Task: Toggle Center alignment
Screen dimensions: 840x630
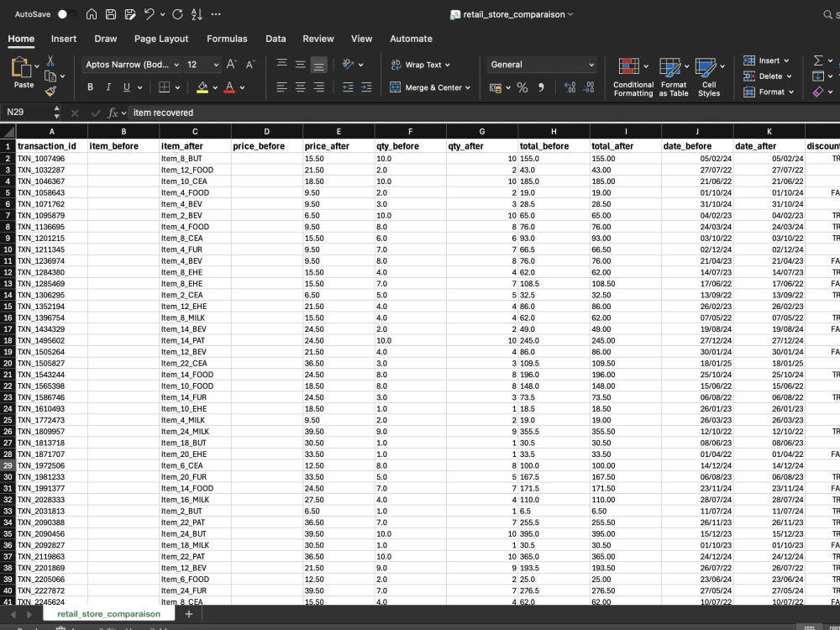Action: point(300,87)
